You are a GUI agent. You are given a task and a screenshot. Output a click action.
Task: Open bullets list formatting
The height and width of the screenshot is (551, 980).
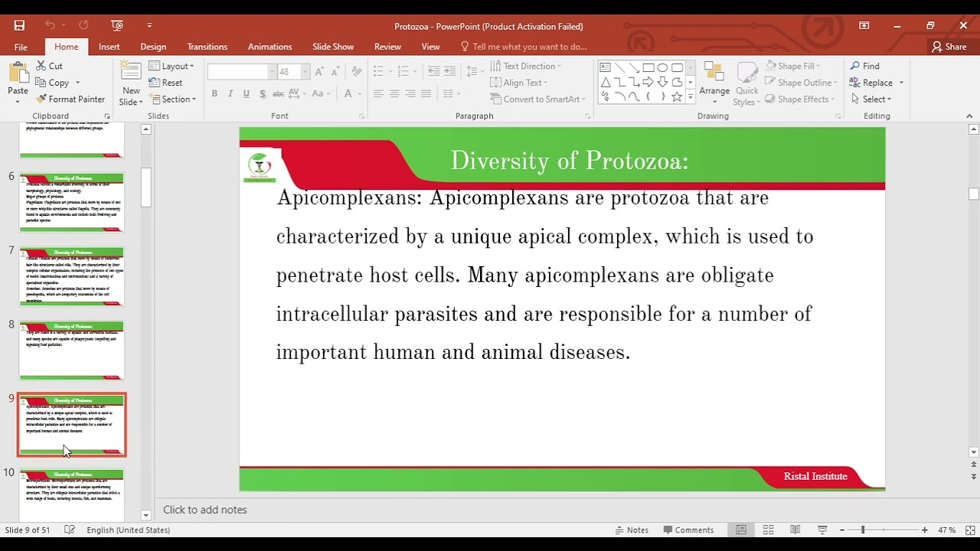click(381, 71)
